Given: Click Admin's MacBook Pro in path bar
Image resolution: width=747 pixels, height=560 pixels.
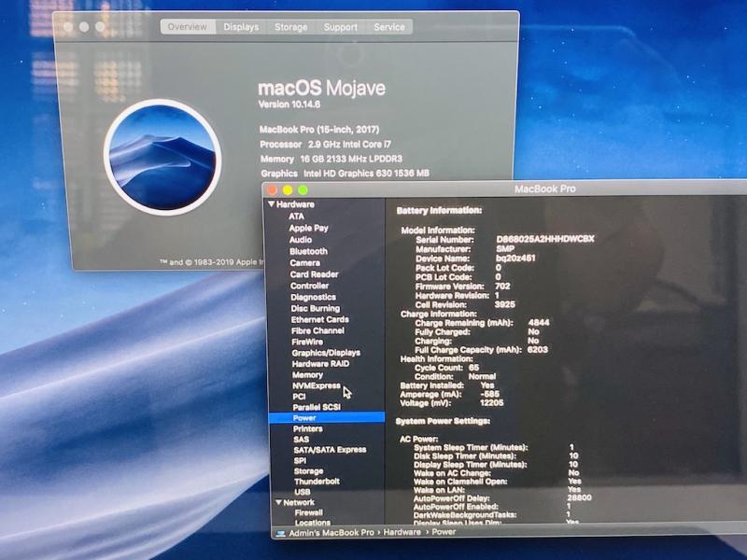Looking at the screenshot, I should click(x=331, y=532).
